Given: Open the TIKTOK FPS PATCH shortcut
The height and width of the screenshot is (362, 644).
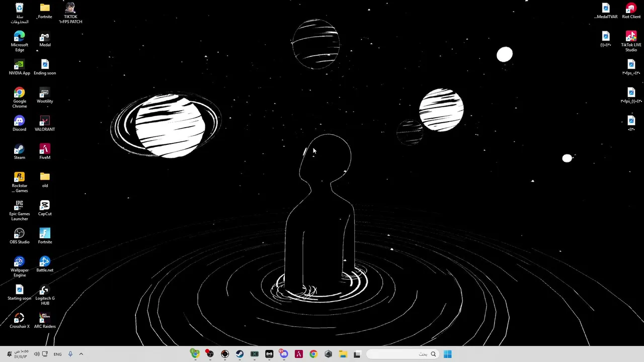Looking at the screenshot, I should point(70,13).
